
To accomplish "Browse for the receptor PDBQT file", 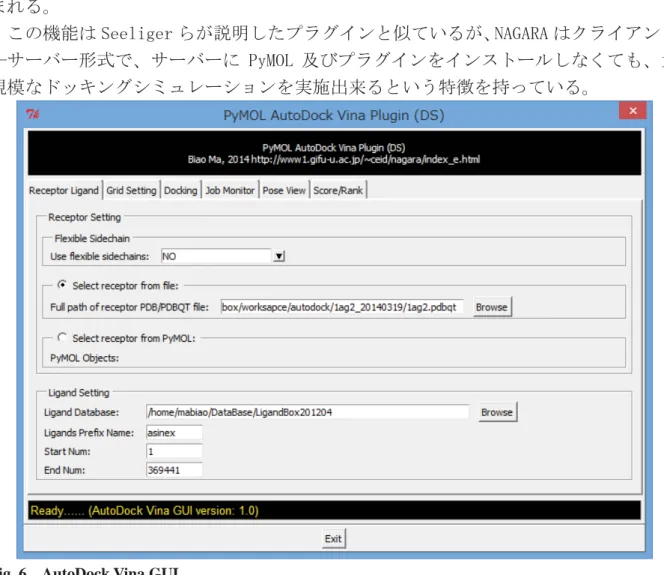I will (492, 307).
